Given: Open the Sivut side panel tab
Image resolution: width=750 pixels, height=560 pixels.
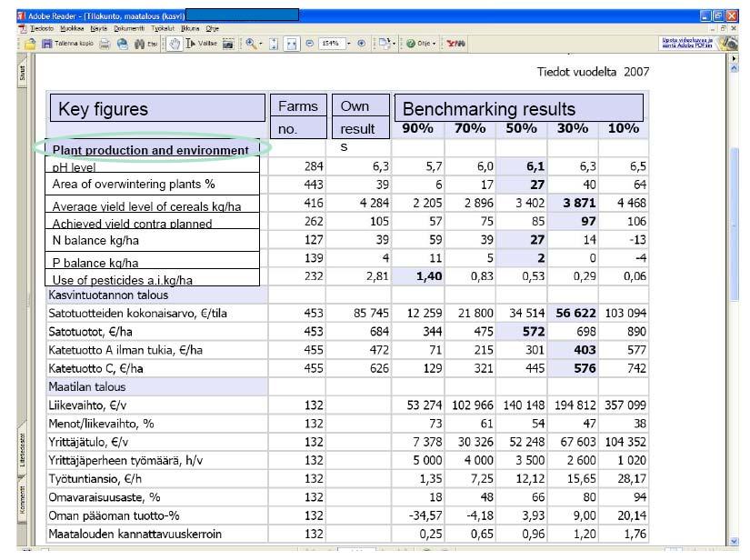Looking at the screenshot, I should (22, 73).
